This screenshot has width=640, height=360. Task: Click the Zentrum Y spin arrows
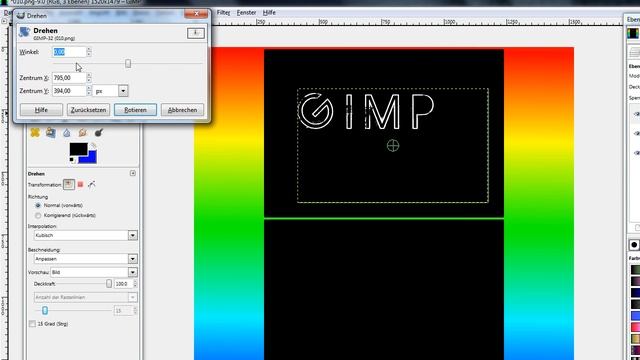pyautogui.click(x=89, y=91)
